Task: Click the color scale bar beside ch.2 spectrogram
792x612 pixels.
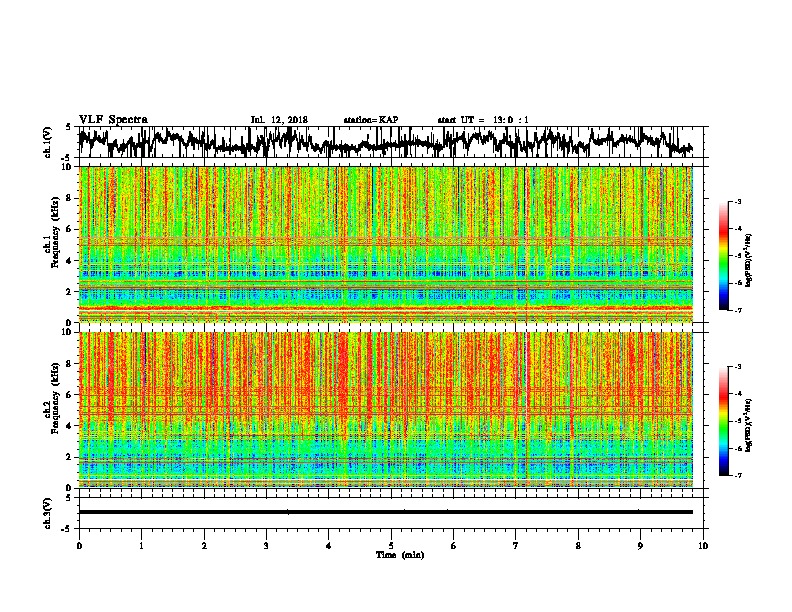Action: click(724, 421)
